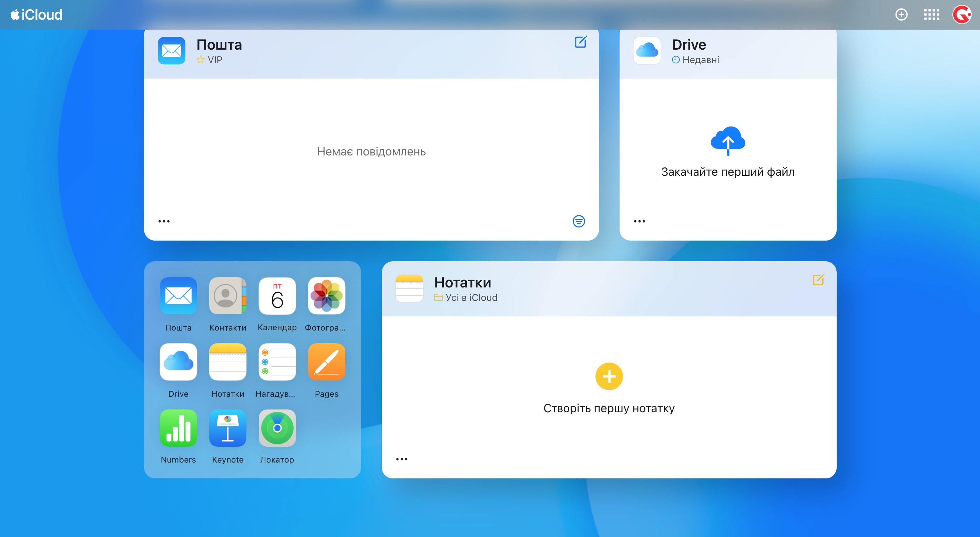This screenshot has height=537, width=980.
Task: Open the Drive widget three-dots menu
Action: (640, 221)
